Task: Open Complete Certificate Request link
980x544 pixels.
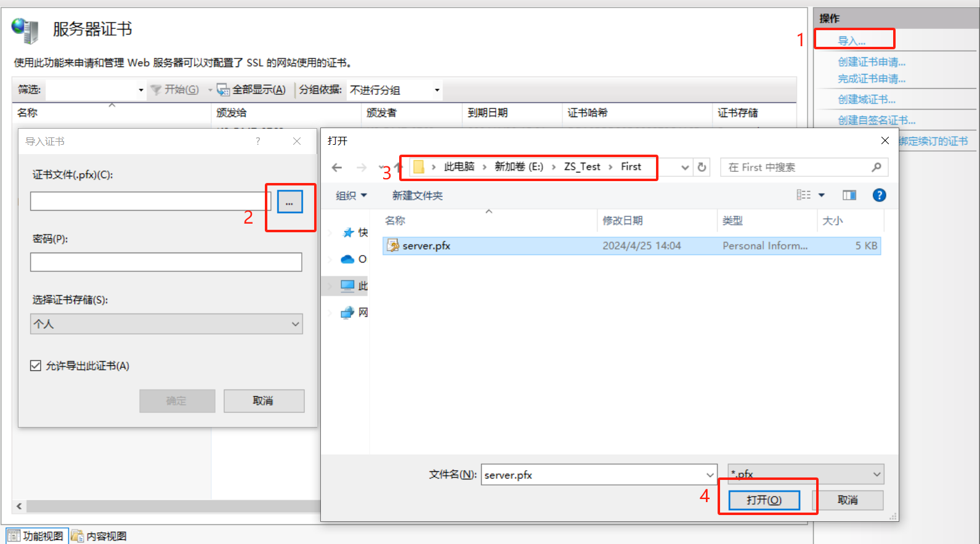Action: coord(872,78)
